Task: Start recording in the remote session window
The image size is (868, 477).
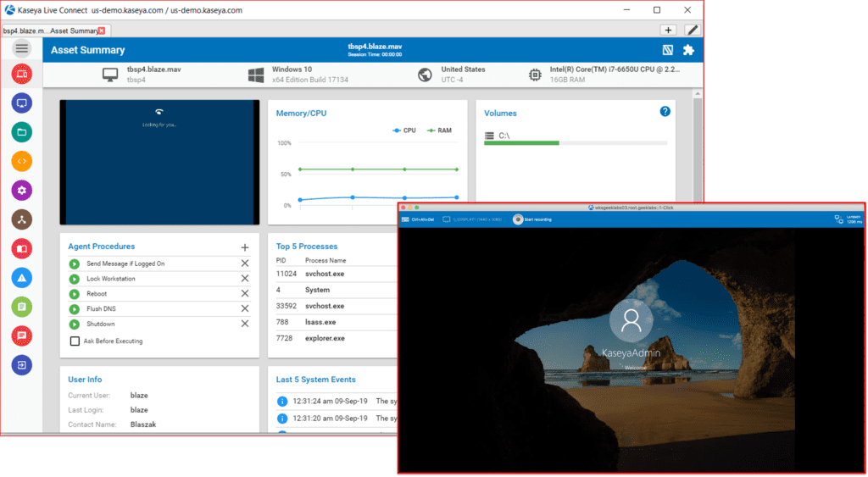Action: point(532,219)
